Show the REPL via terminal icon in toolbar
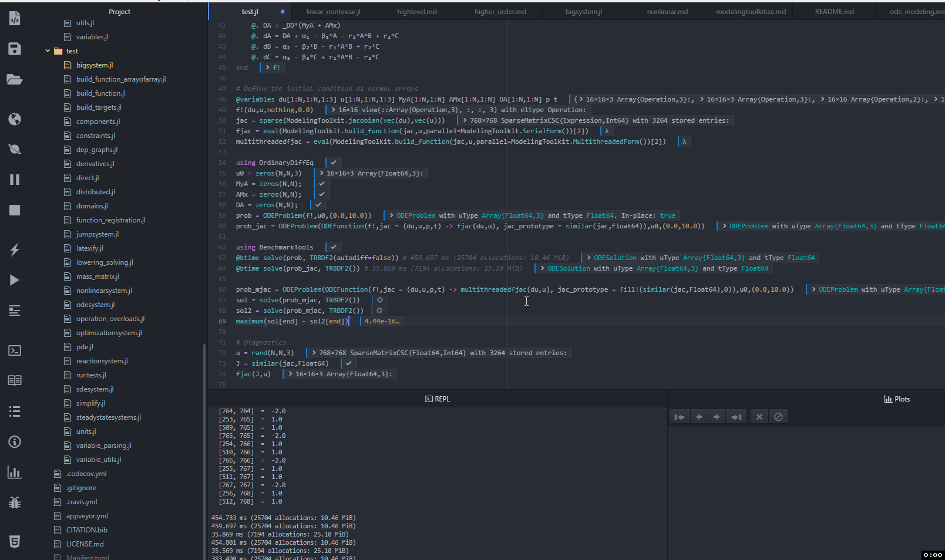This screenshot has height=560, width=945. click(x=15, y=350)
